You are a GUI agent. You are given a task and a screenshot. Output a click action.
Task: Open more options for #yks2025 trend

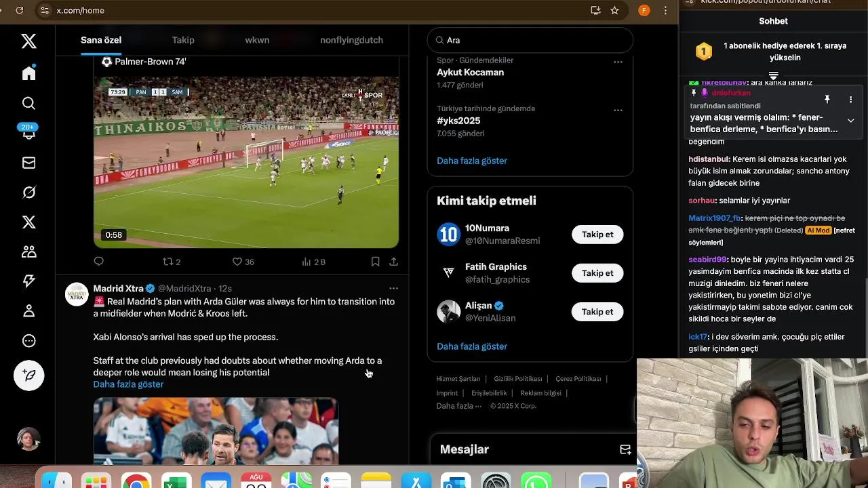[618, 110]
